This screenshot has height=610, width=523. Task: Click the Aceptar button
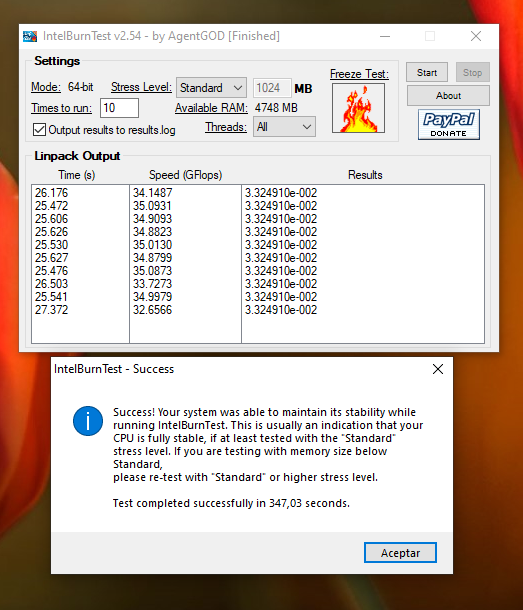point(400,553)
